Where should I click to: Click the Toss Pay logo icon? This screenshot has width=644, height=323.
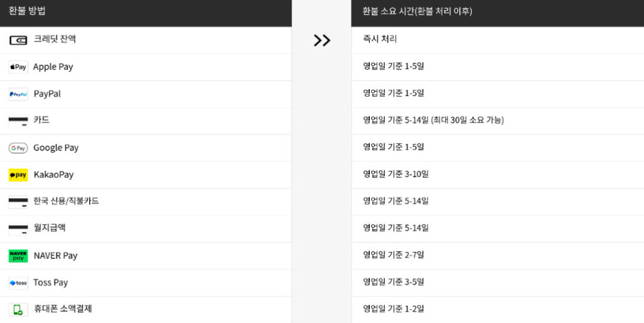(x=18, y=283)
